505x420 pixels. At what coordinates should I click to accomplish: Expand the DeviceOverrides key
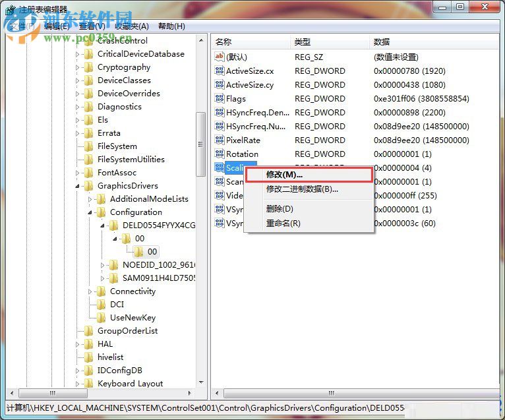[77, 94]
